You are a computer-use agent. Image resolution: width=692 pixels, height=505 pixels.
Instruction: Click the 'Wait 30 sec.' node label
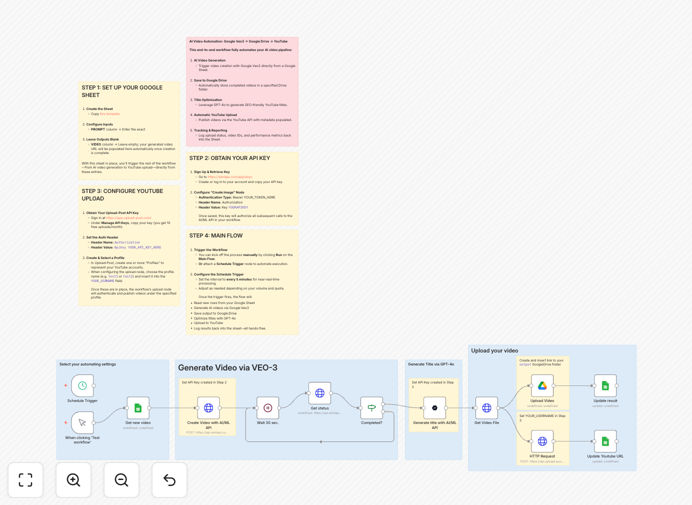267,423
